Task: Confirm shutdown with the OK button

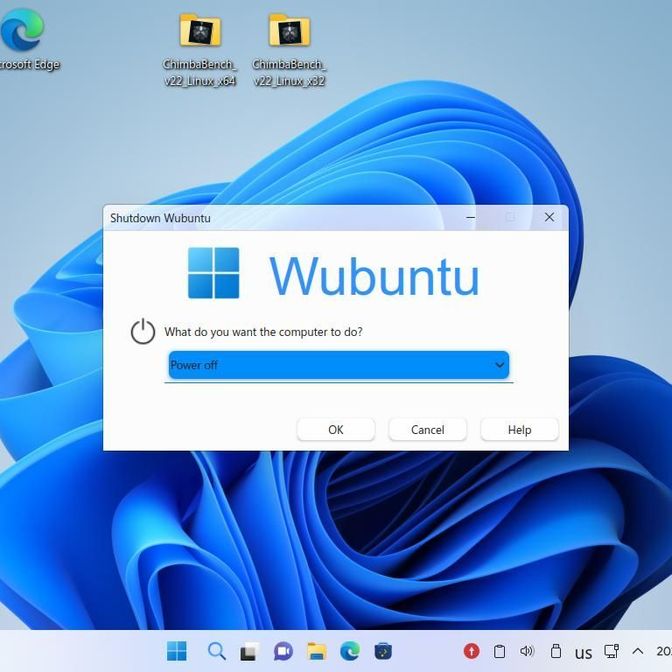Action: (336, 429)
